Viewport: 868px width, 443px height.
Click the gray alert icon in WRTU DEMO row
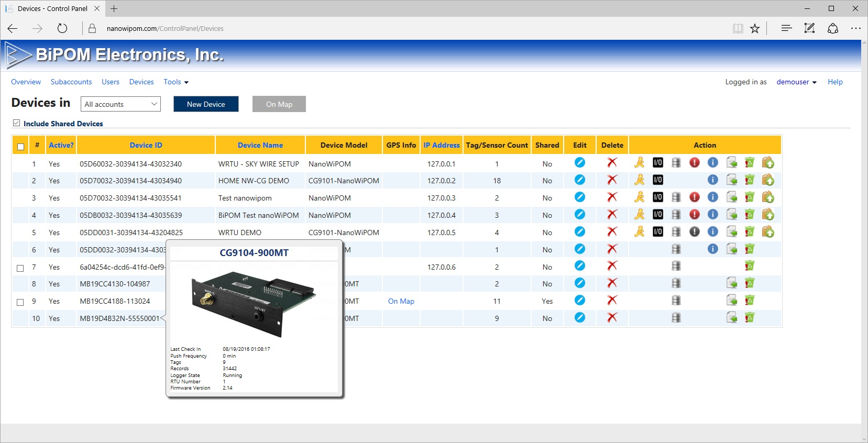[x=695, y=232]
